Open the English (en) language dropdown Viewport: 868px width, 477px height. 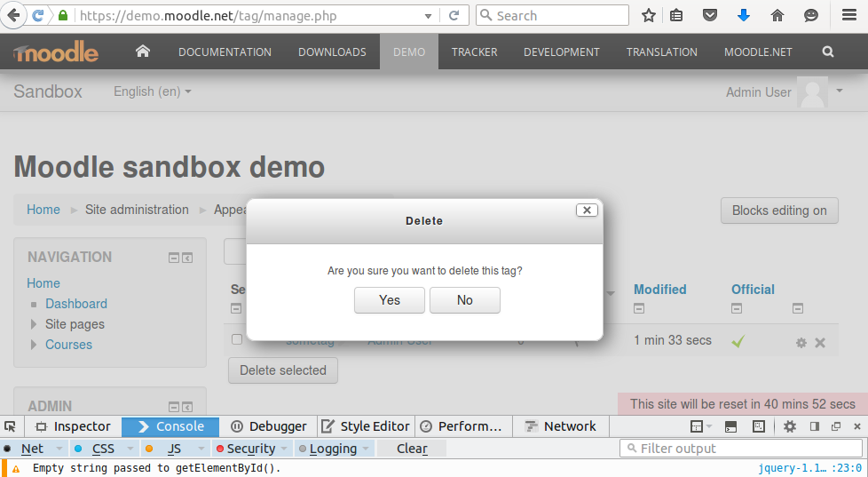(153, 91)
